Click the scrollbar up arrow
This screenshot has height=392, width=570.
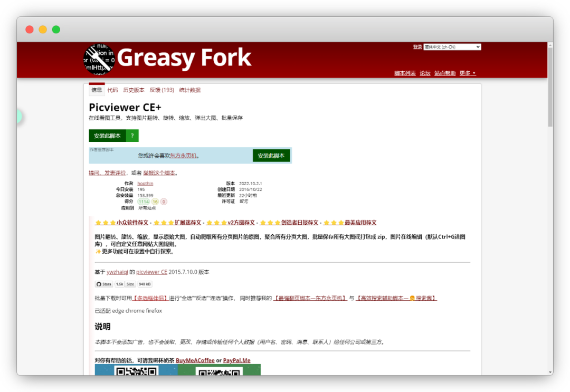pos(550,45)
